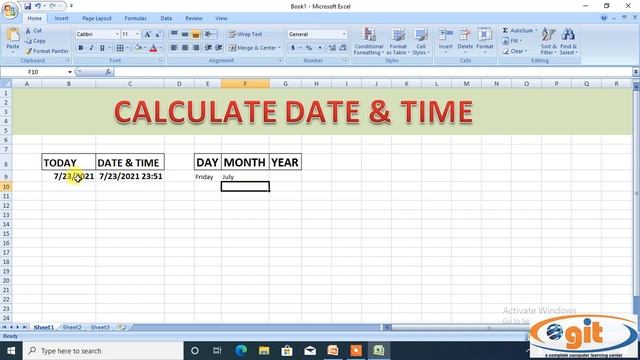Apply cell borders with the Borders icon
The height and width of the screenshot is (360, 640).
point(120,48)
